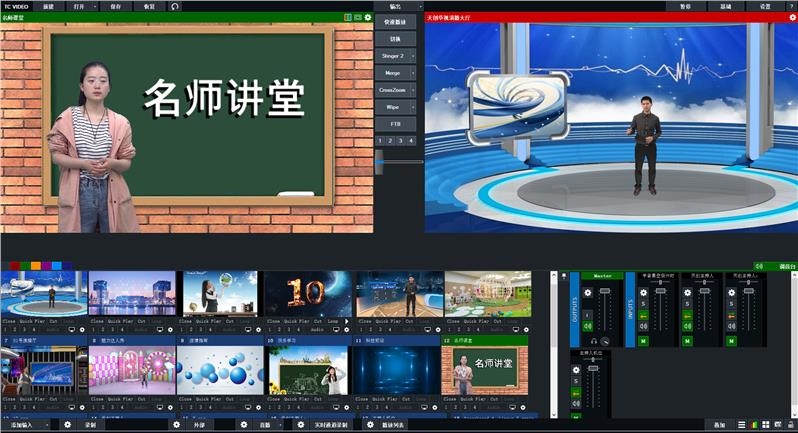
Task: Select the orange category tab above inputs
Action: pos(36,266)
